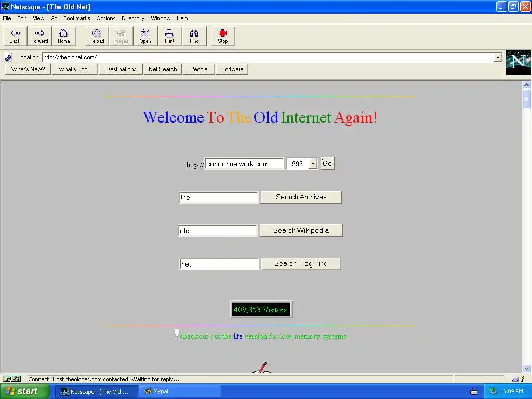Open the Help menu
The image size is (532, 399).
click(182, 18)
